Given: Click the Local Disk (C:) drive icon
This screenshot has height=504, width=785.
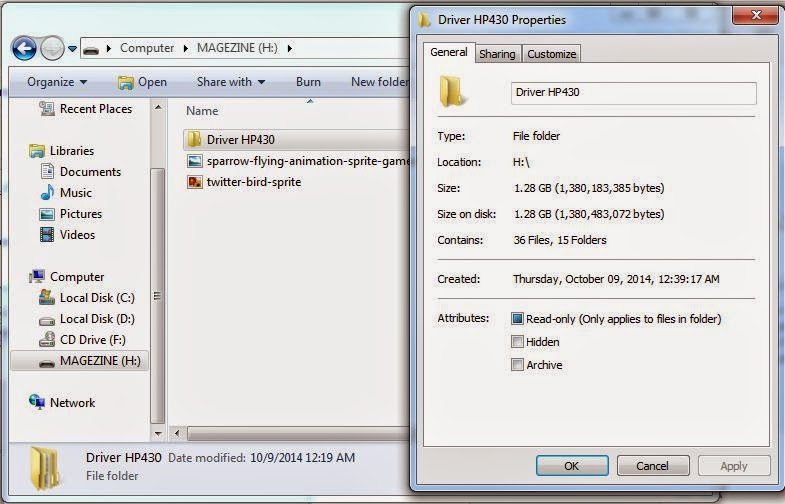Looking at the screenshot, I should click(47, 297).
